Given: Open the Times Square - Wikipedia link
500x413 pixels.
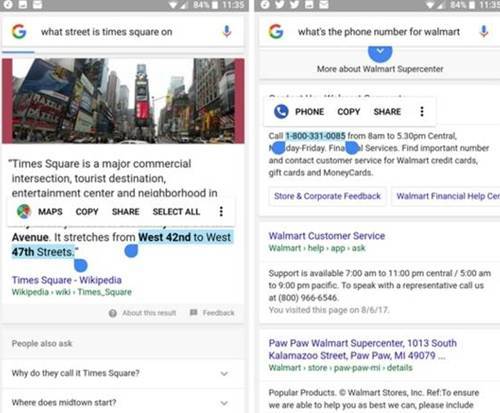Looking at the screenshot, I should point(67,280).
